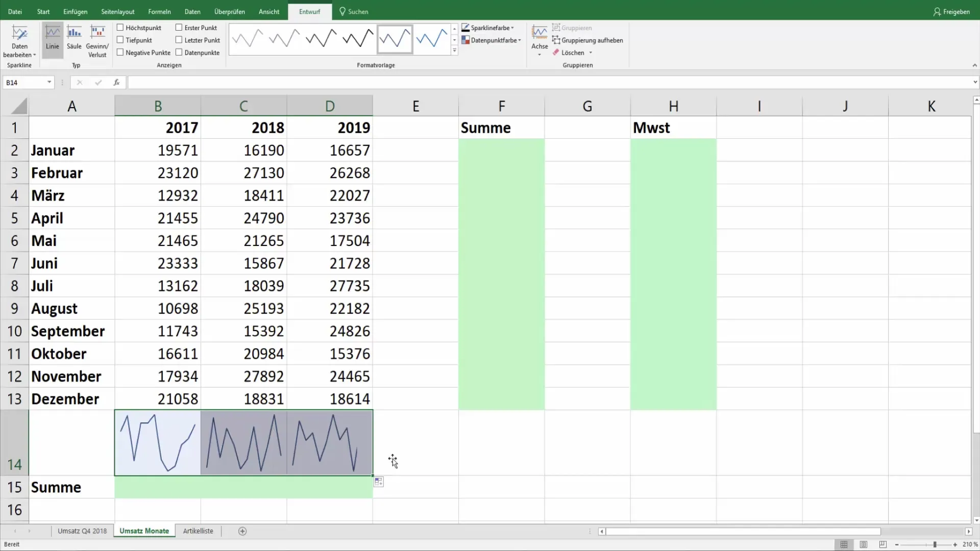Screen dimensions: 980x551
Task: Open the Name Box dropdown arrow
Action: click(x=49, y=82)
